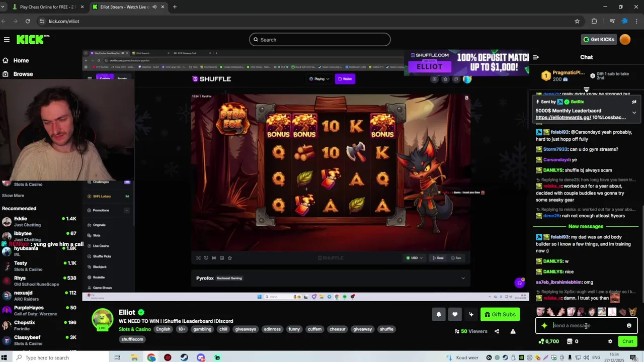Click the shufflecom tag
644x362 pixels.
point(132,339)
